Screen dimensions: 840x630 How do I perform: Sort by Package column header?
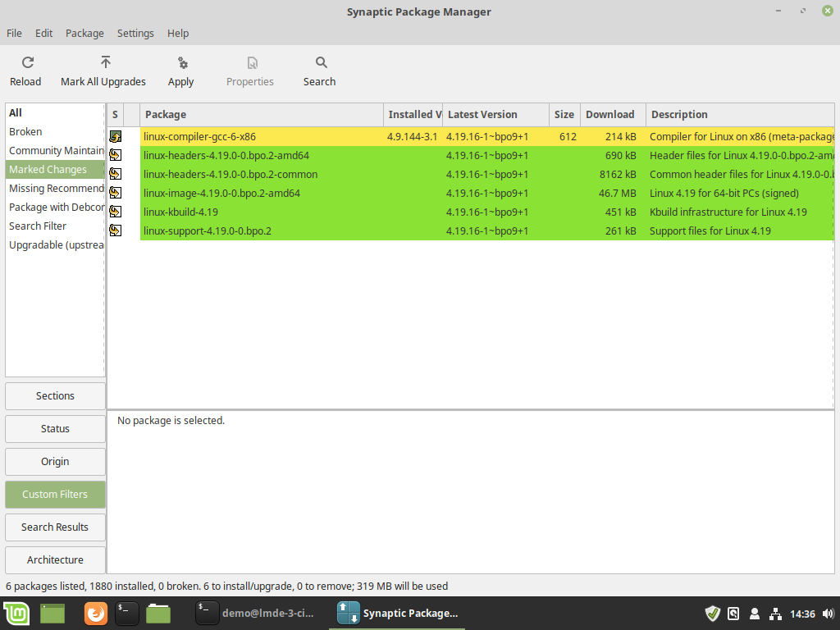click(262, 115)
